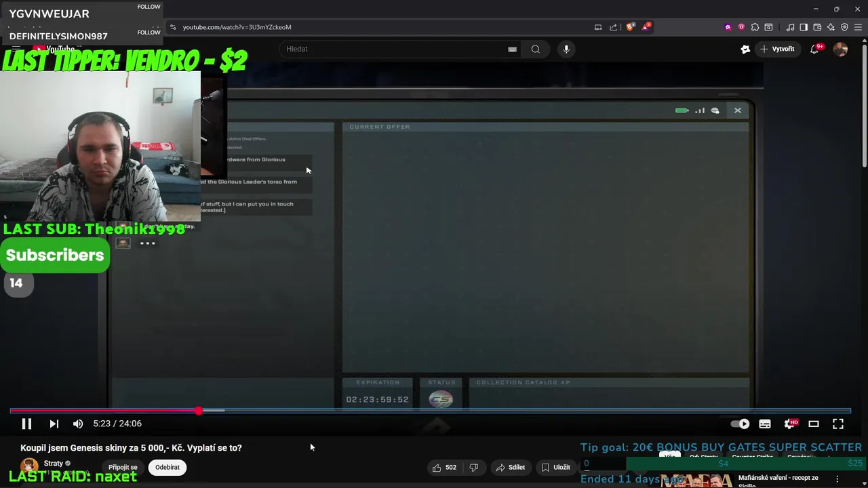Toggle the browser sidebar panel

[x=804, y=27]
